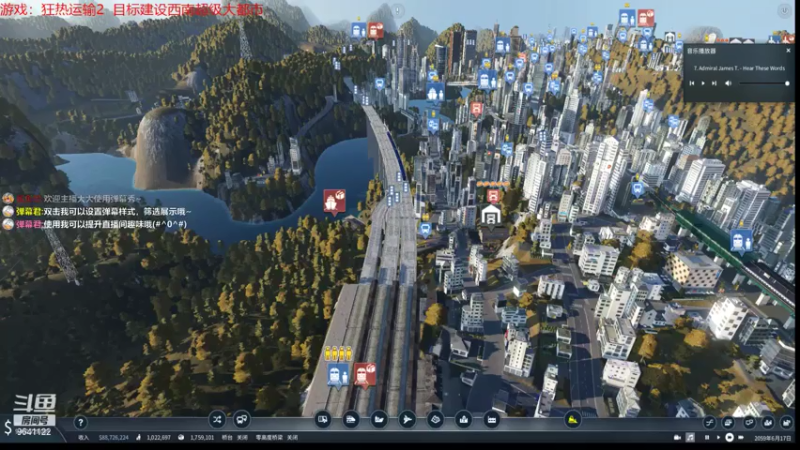800x450 pixels.
Task: Select the white depot house marker
Action: pyautogui.click(x=491, y=215)
